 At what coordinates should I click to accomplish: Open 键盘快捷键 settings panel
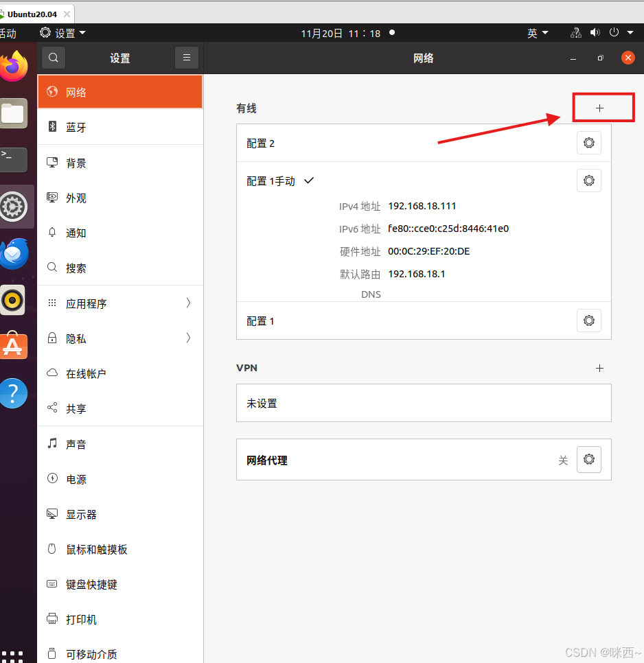pyautogui.click(x=120, y=584)
